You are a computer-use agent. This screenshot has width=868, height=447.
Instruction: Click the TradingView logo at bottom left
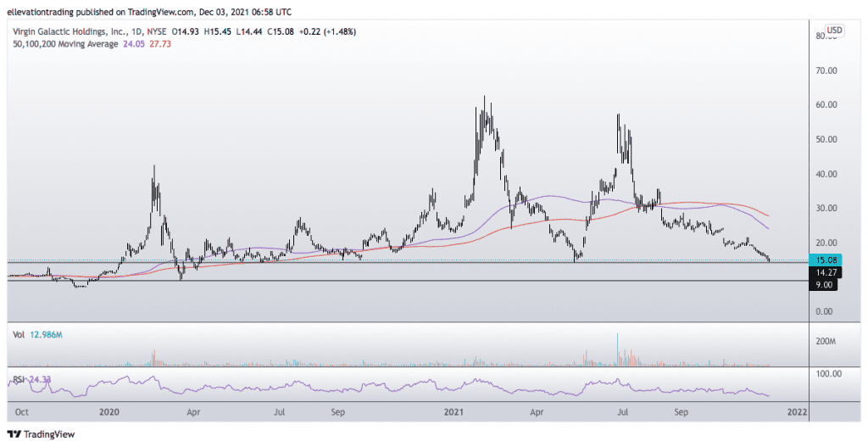(41, 434)
